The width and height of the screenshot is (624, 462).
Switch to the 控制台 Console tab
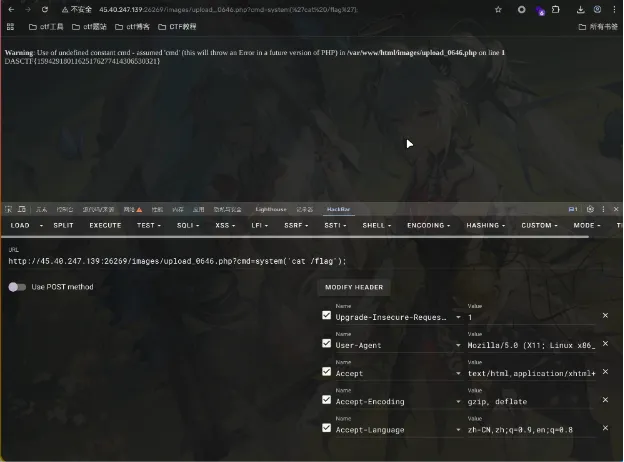[x=64, y=209]
